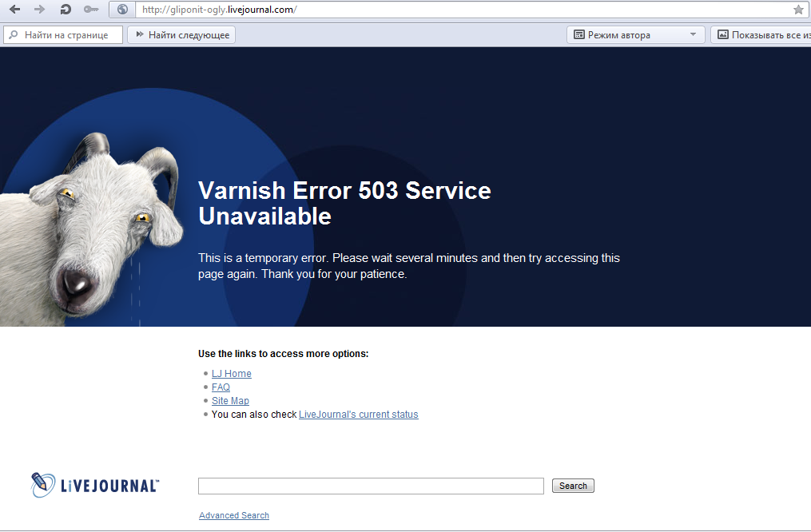The width and height of the screenshot is (811, 532).
Task: Go back using the back arrow
Action: pos(14,10)
